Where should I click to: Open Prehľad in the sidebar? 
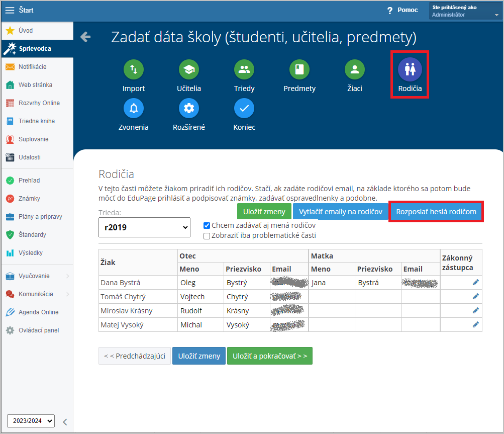(x=37, y=181)
